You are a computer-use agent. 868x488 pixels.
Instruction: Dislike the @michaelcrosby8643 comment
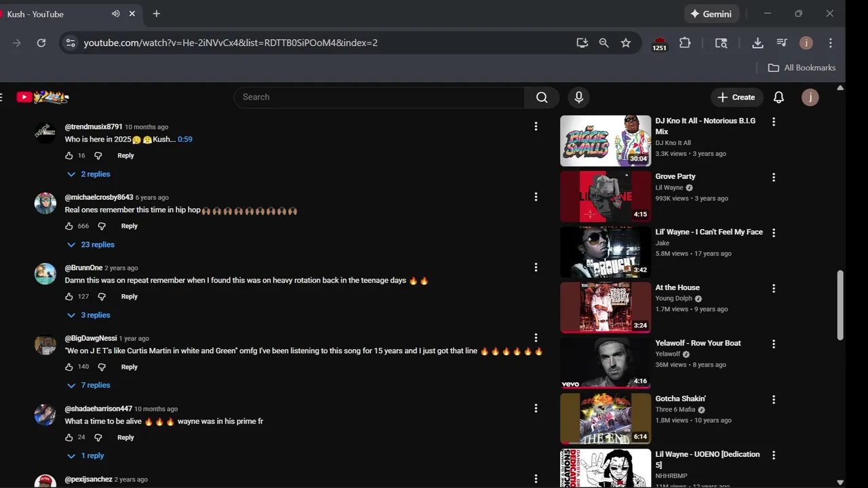[x=102, y=226]
